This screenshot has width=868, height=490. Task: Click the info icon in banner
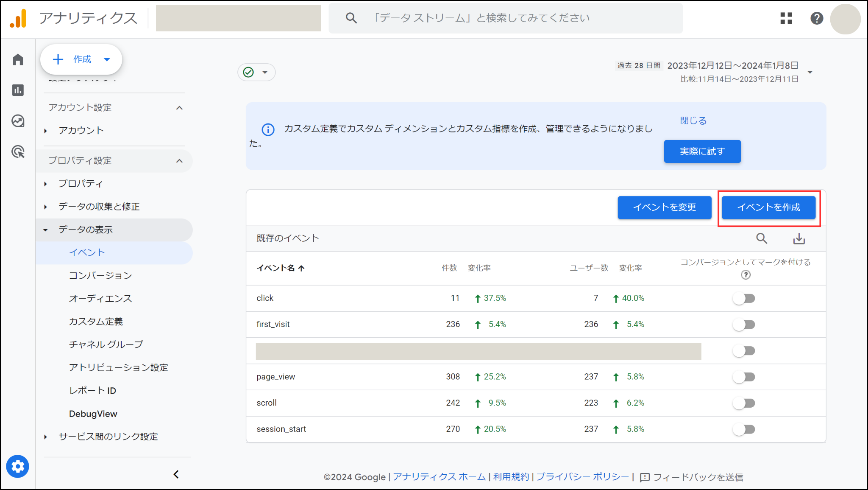[x=268, y=129]
